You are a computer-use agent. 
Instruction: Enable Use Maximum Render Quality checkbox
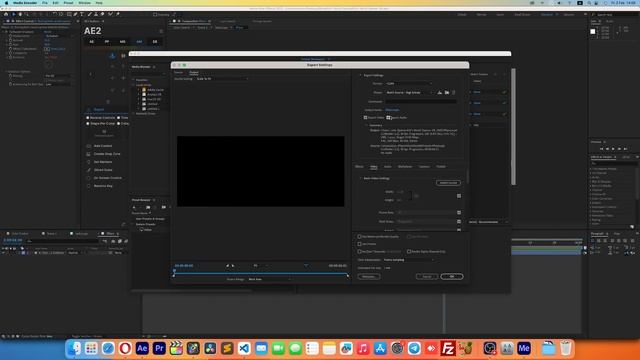coord(360,237)
